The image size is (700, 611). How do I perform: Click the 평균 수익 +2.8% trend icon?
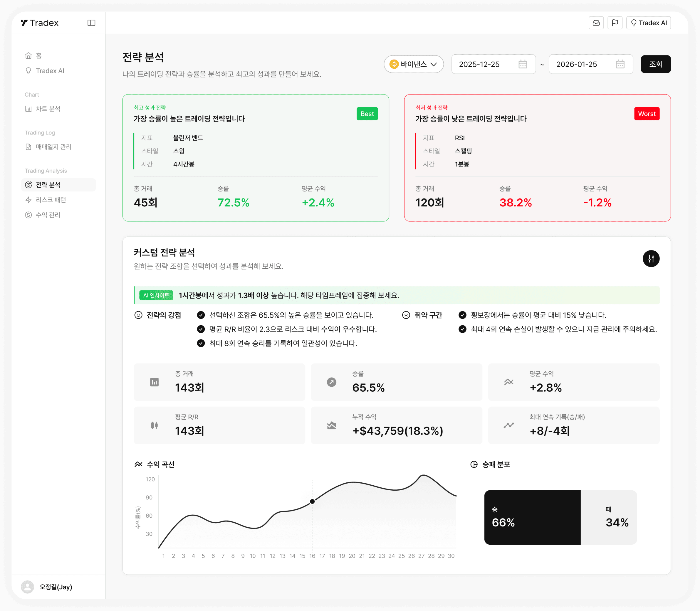(x=509, y=382)
